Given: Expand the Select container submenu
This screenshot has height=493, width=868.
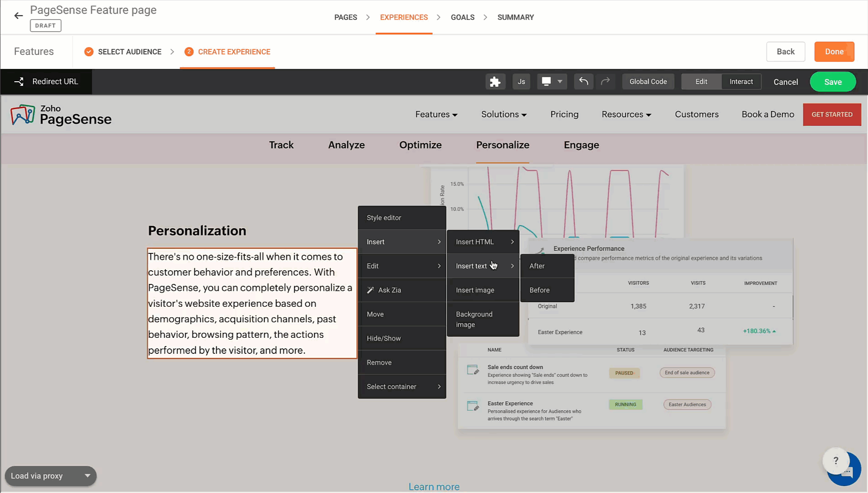Looking at the screenshot, I should pyautogui.click(x=402, y=387).
